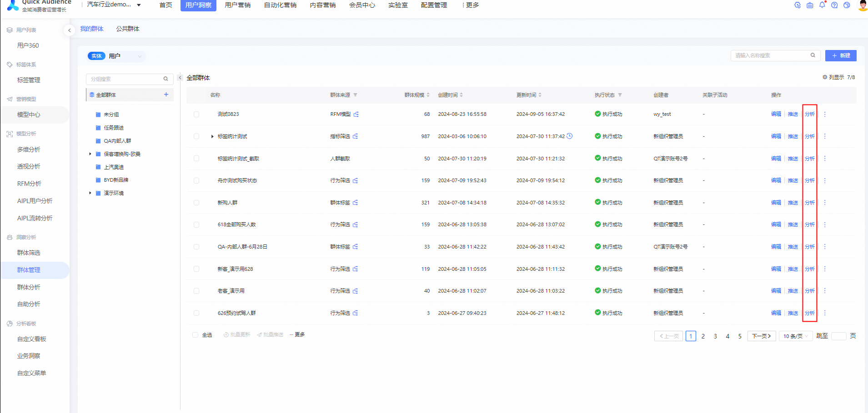Click the globe language icon
The image size is (868, 413).
click(847, 5)
